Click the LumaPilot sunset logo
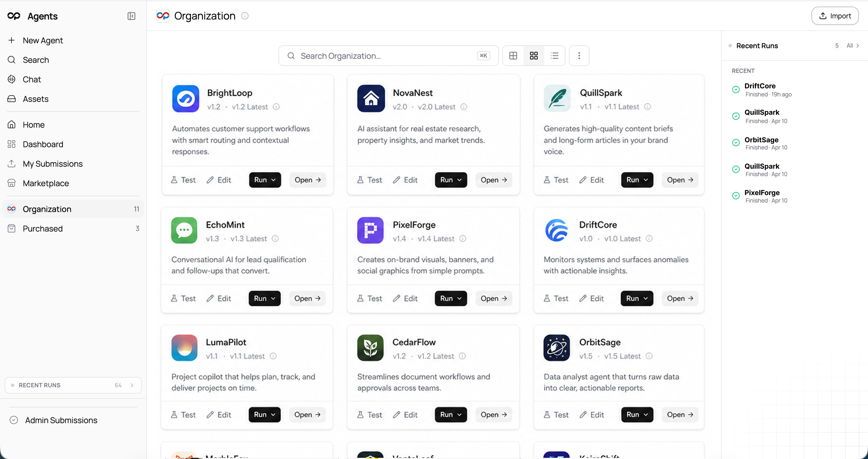This screenshot has width=868, height=459. click(184, 348)
